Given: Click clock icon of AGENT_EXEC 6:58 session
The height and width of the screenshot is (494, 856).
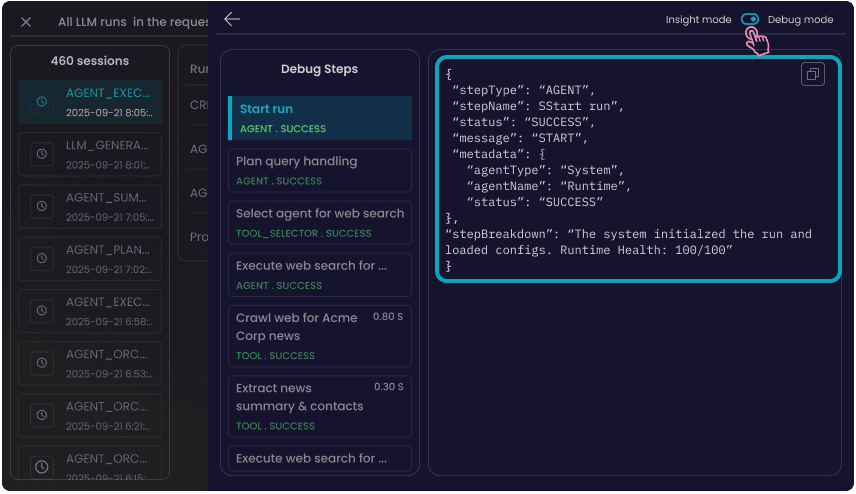Looking at the screenshot, I should pos(41,310).
